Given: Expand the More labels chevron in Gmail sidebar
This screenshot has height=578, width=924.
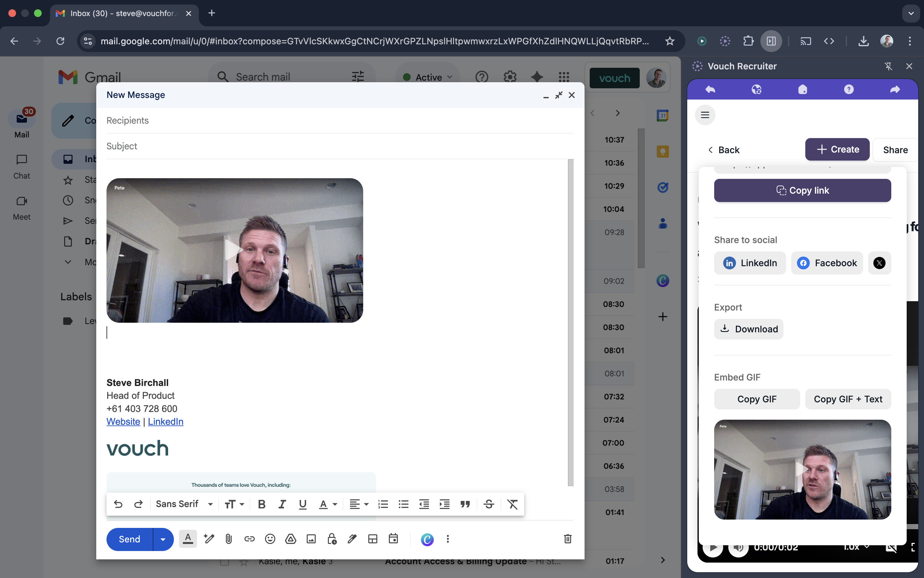Looking at the screenshot, I should (68, 262).
